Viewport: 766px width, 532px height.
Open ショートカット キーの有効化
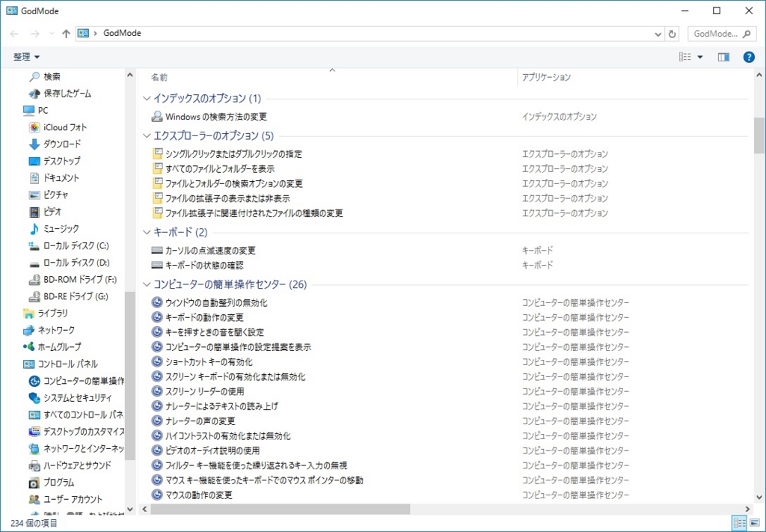coord(209,362)
